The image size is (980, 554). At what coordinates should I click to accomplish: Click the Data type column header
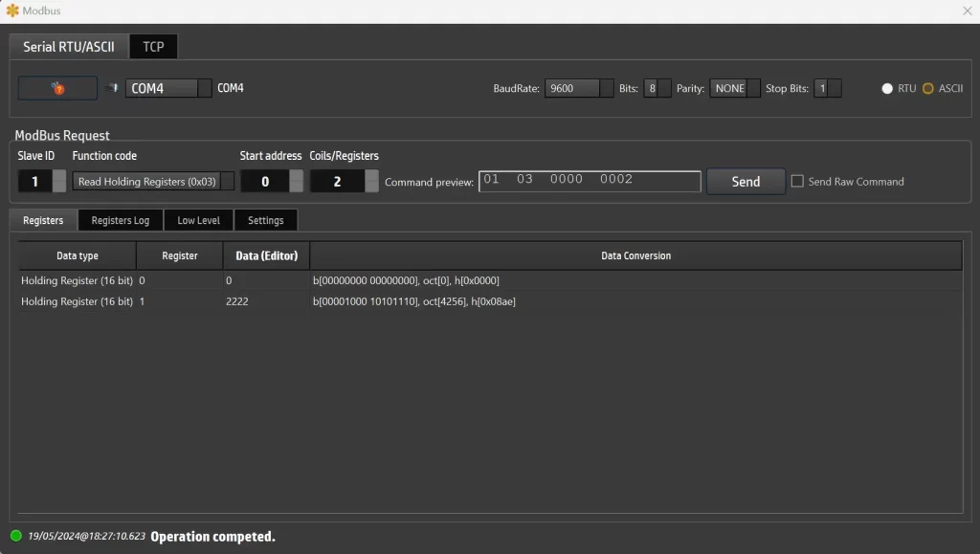[x=77, y=255]
